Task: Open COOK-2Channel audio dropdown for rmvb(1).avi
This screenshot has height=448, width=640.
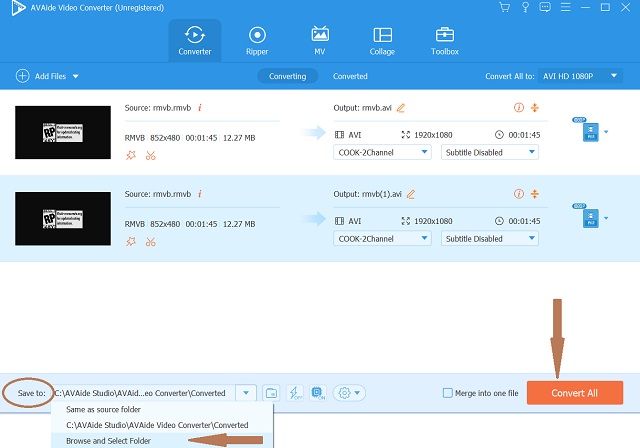Action: (382, 239)
